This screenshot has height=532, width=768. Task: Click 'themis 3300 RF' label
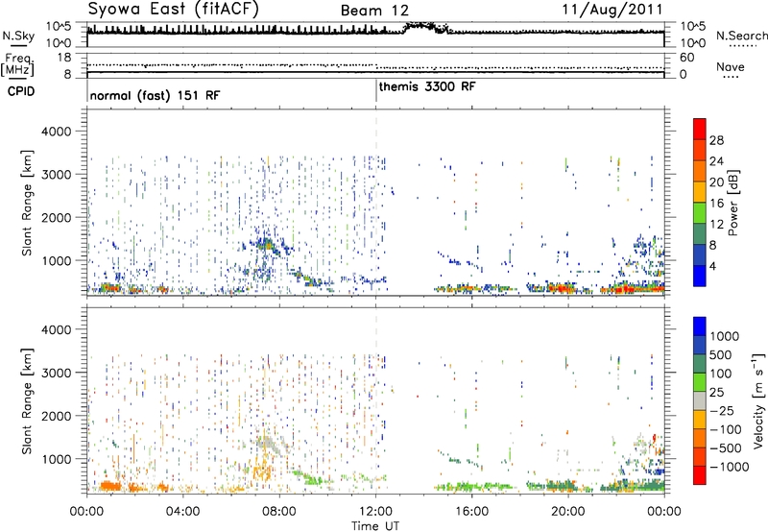click(427, 86)
